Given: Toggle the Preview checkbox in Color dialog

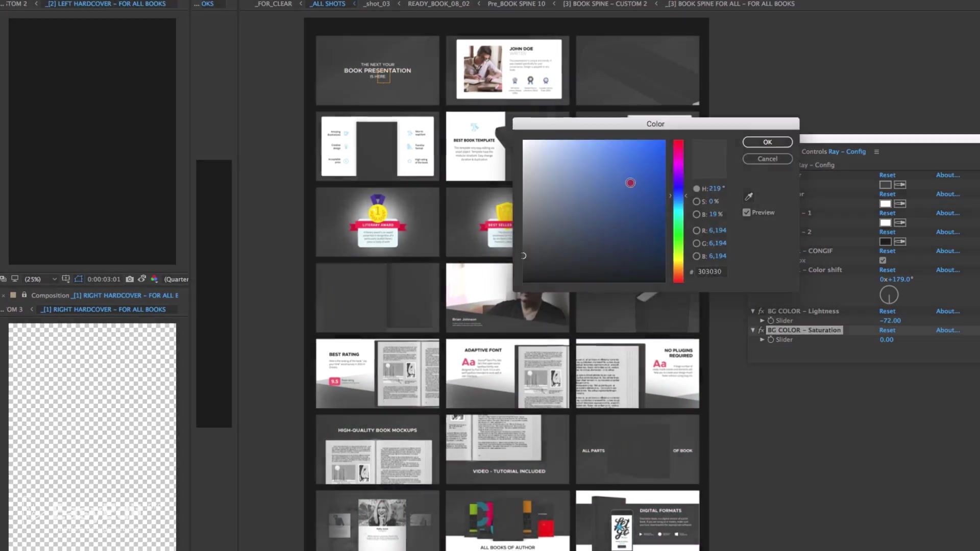Looking at the screenshot, I should [x=746, y=212].
